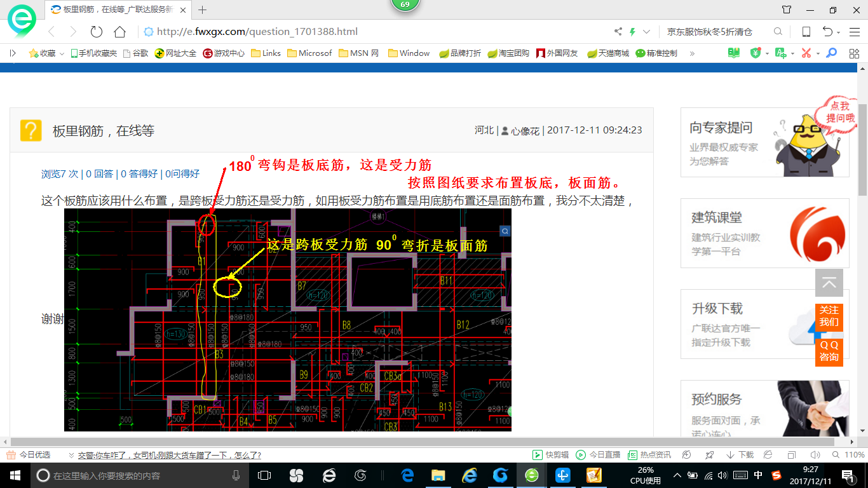868x488 pixels.
Task: Click the orange 关注我们 button
Action: click(x=829, y=316)
